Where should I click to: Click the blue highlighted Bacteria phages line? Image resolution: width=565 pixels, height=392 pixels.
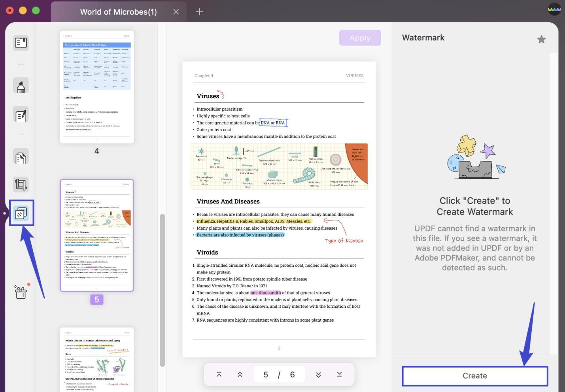[240, 235]
